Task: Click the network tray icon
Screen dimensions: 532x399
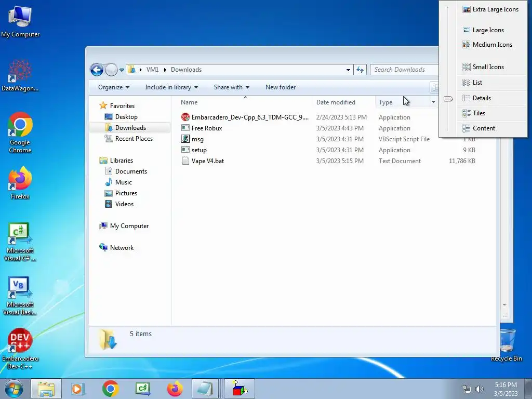Action: [x=467, y=389]
